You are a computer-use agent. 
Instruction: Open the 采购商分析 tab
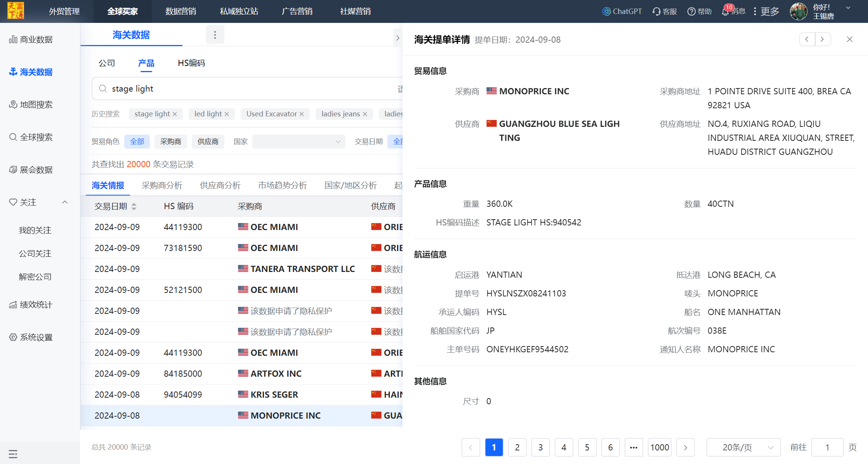(x=162, y=185)
